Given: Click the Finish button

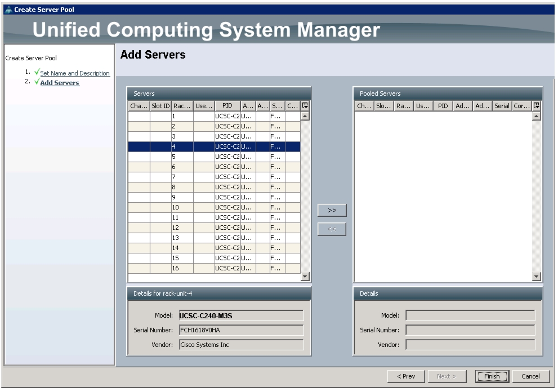Looking at the screenshot, I should pos(492,376).
